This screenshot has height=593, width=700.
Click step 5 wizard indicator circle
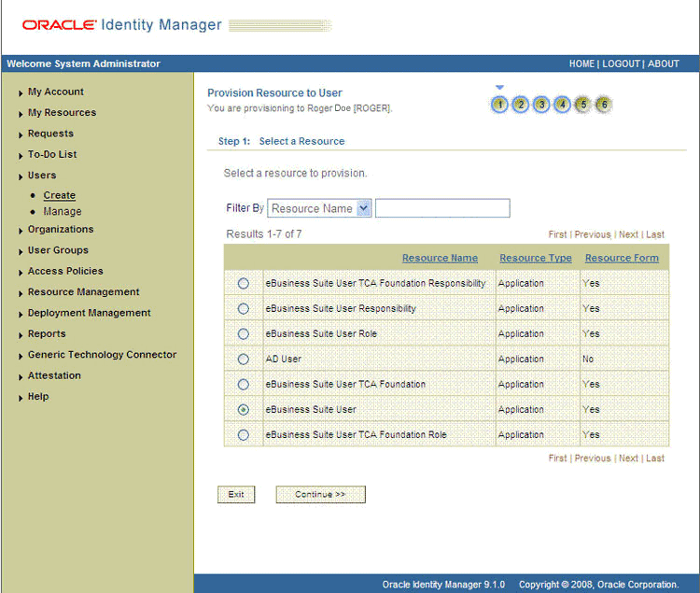(x=583, y=105)
